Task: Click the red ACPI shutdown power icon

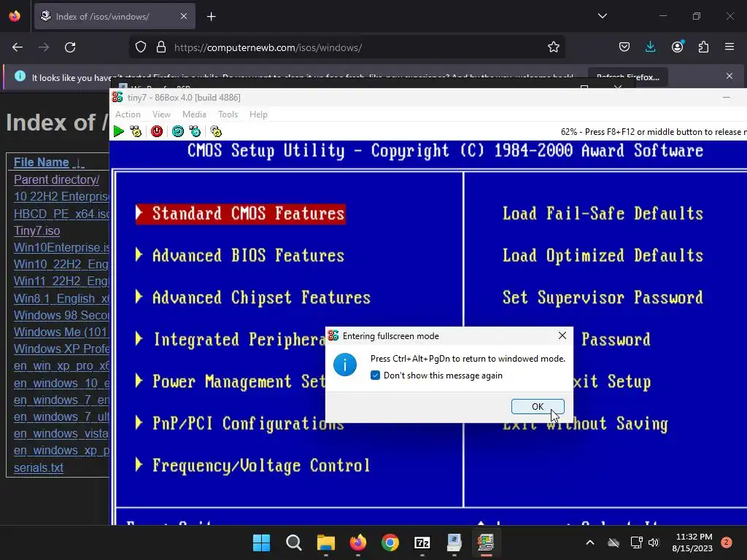Action: click(x=157, y=131)
